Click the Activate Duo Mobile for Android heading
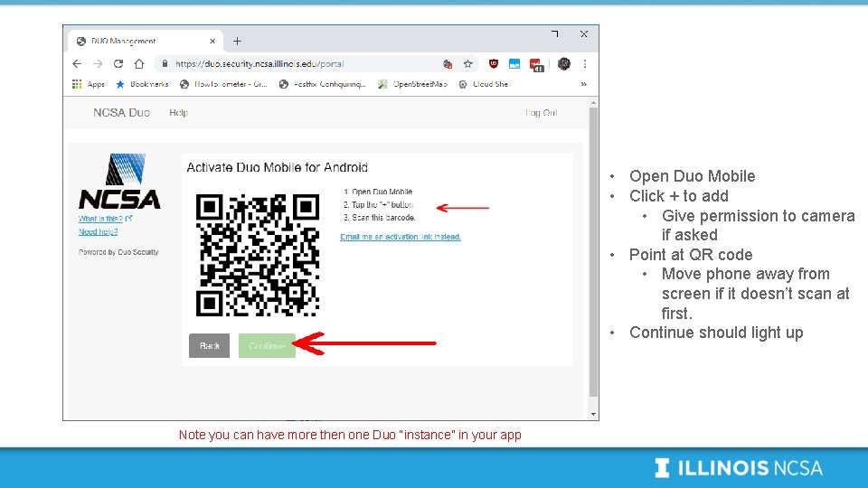Image resolution: width=868 pixels, height=488 pixels. point(278,167)
